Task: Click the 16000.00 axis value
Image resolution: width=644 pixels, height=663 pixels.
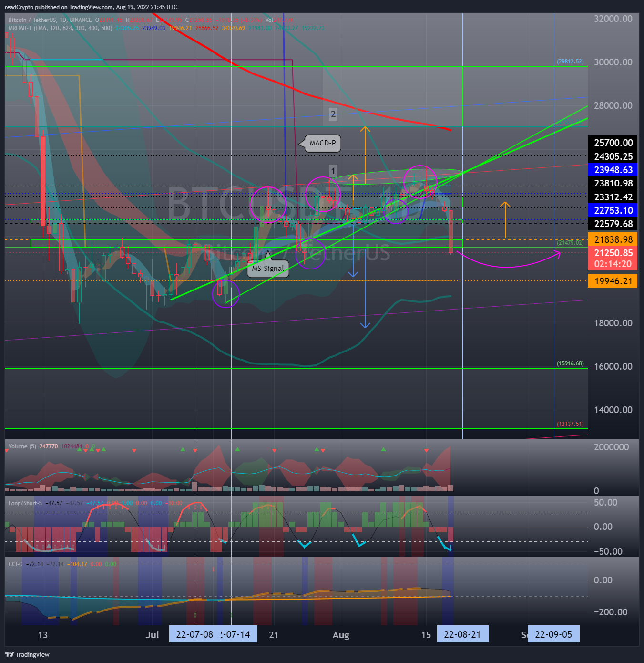Action: (613, 366)
